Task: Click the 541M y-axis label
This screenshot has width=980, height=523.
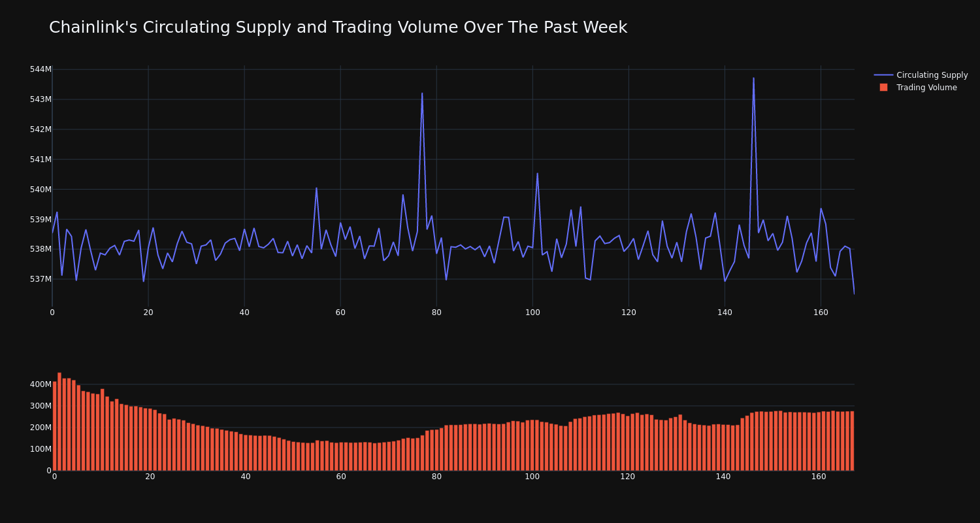Action: click(41, 160)
